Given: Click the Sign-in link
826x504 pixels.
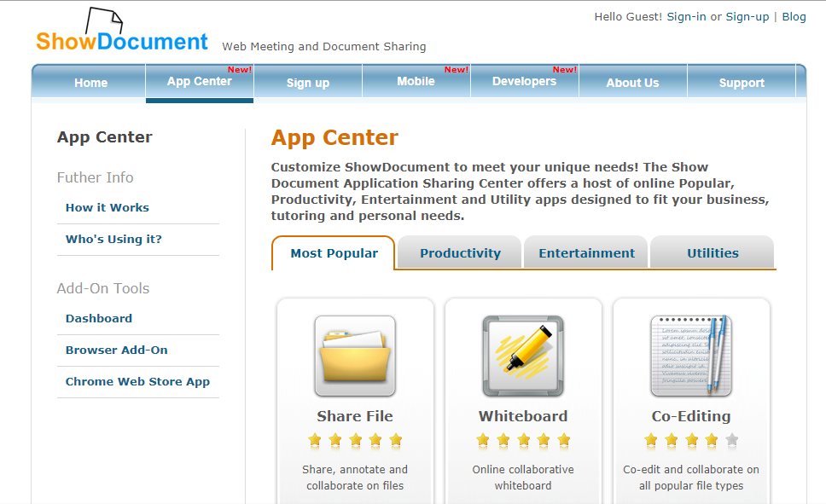Looking at the screenshot, I should [x=686, y=16].
